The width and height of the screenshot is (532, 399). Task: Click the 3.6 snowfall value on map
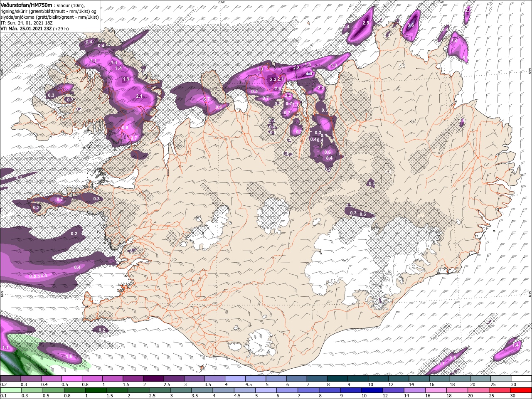click(411, 25)
